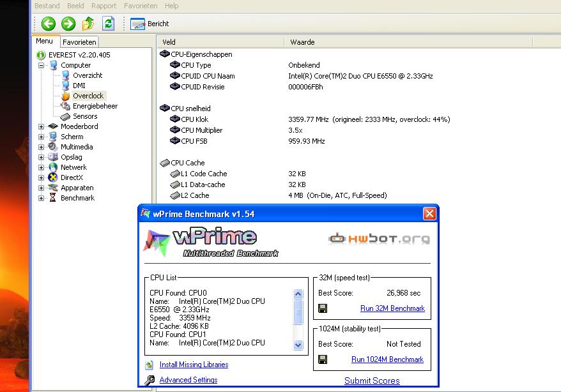Expand the Benchmark tree node

(41, 198)
